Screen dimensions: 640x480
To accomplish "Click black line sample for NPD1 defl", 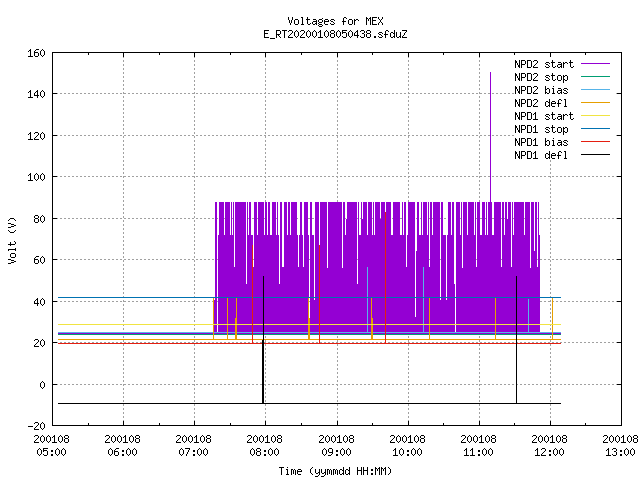I will tap(596, 155).
